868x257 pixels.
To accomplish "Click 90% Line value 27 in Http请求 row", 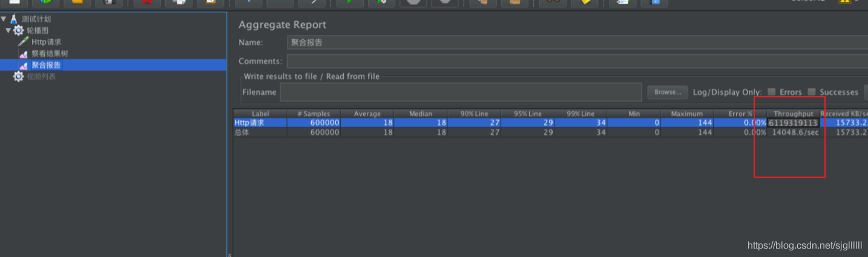I will pos(474,123).
